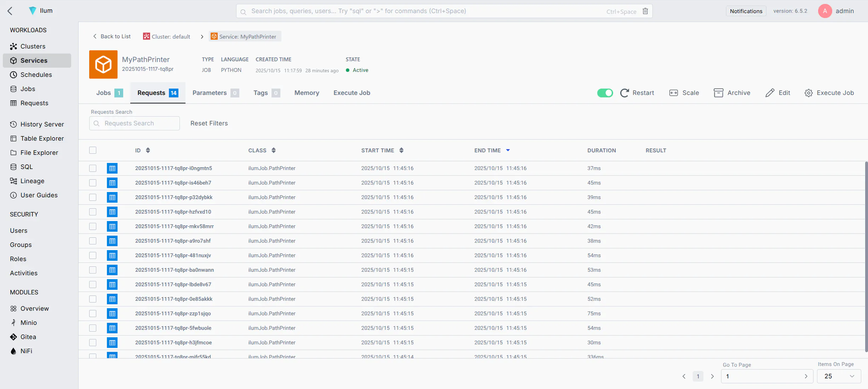Click the Archive icon in toolbar
This screenshot has width=868, height=389.
coord(718,93)
